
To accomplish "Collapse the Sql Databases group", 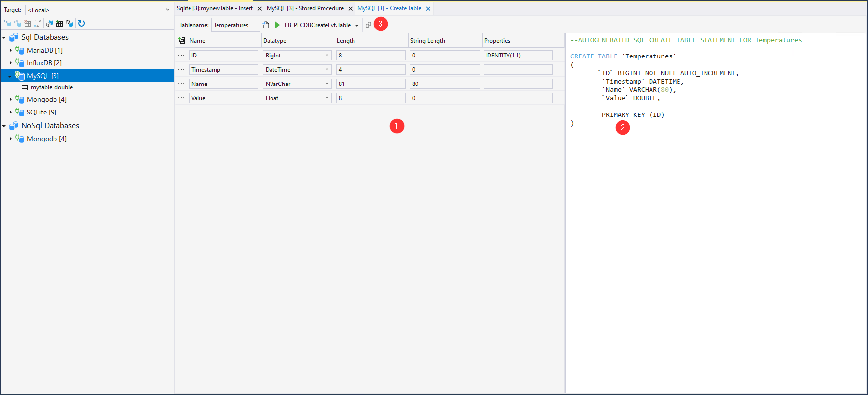I will click(x=4, y=37).
